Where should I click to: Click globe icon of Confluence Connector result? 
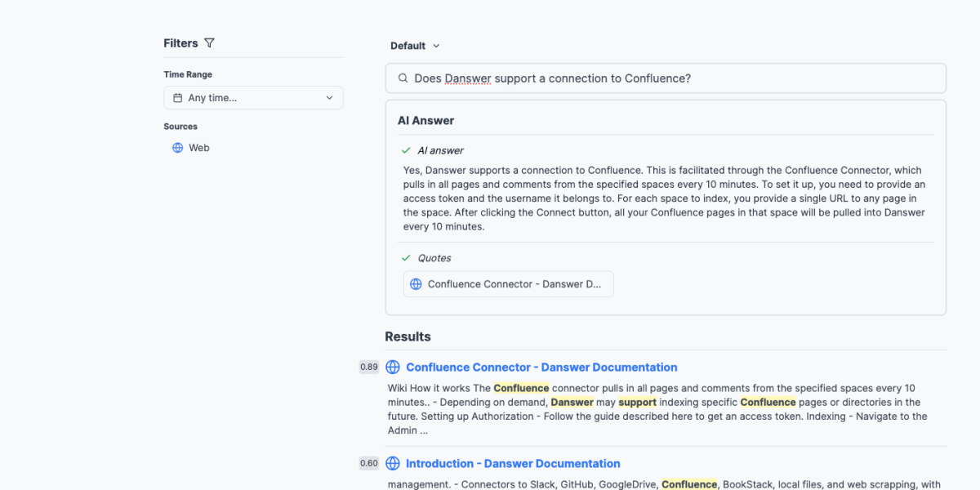coord(393,367)
